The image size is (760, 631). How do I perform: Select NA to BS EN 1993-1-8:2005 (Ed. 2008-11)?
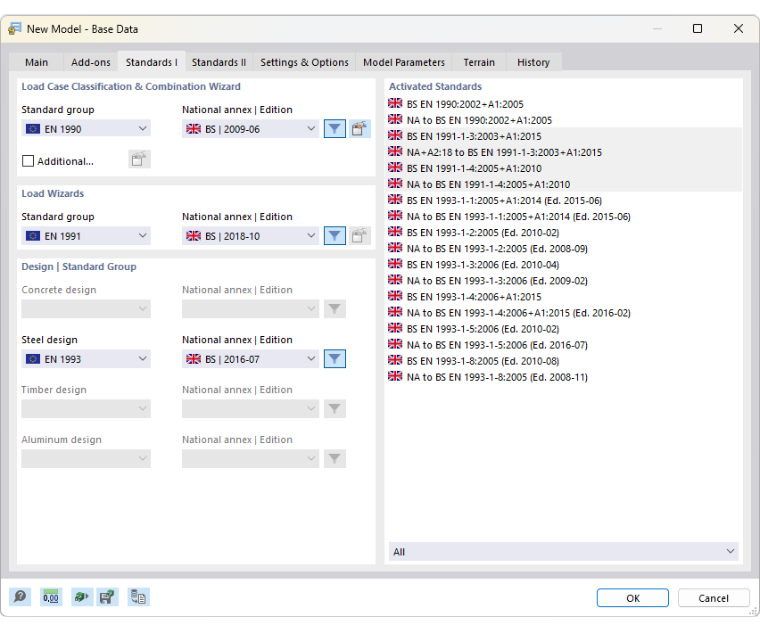564,377
